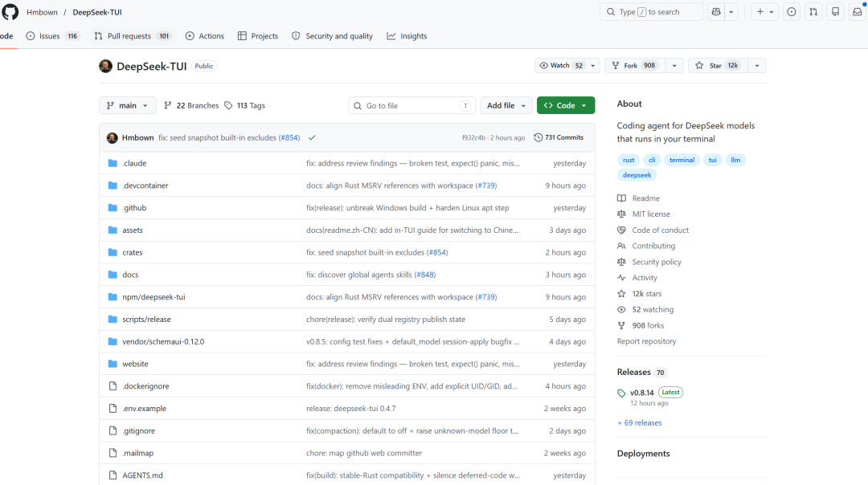Switch to the Actions tab
The height and width of the screenshot is (485, 868).
pyautogui.click(x=204, y=36)
